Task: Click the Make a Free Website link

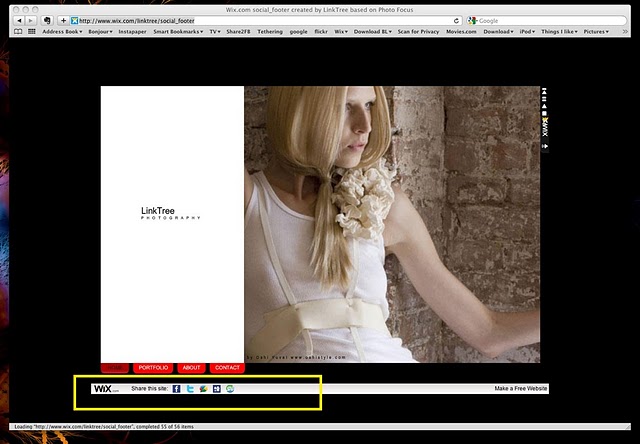Action: tap(520, 388)
